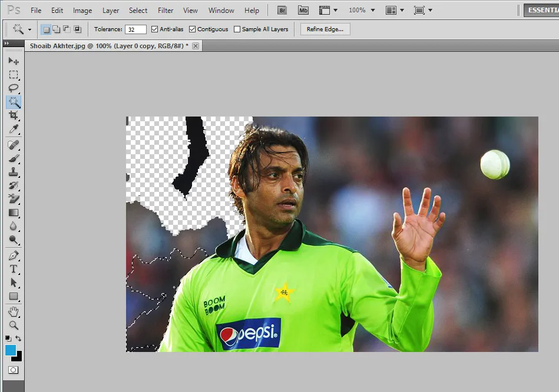Open the View menu
Image resolution: width=559 pixels, height=392 pixels.
click(x=190, y=11)
